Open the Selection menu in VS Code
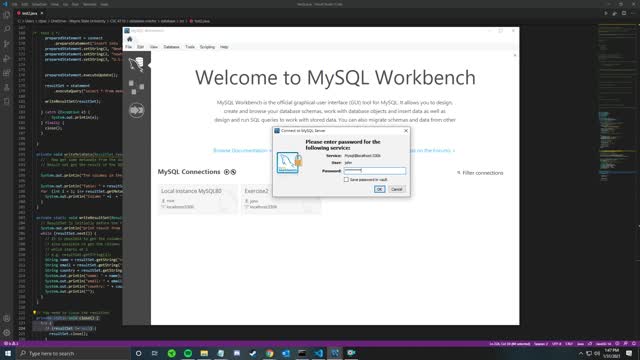 point(39,4)
